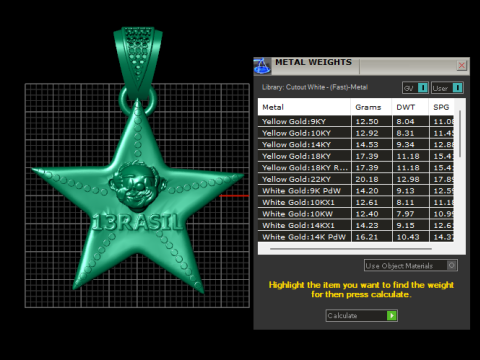Click the face relief on the star
The width and height of the screenshot is (480, 360).
pyautogui.click(x=137, y=185)
